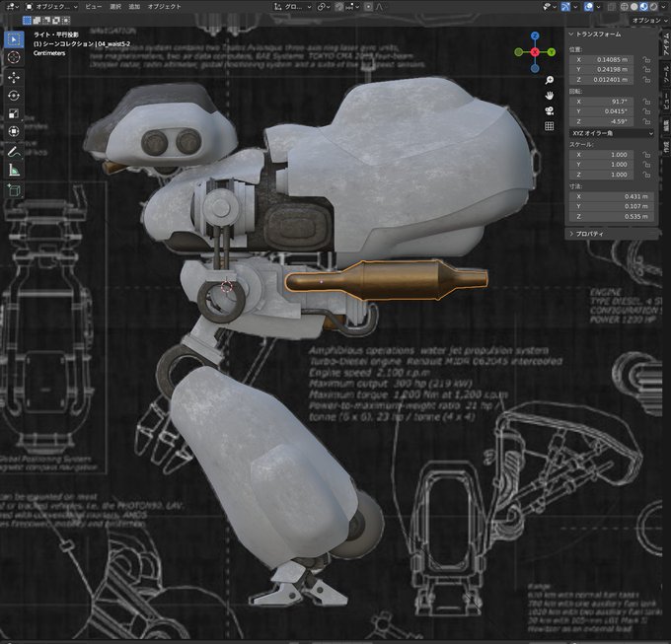Set selection mode to extend

pyautogui.click(x=37, y=20)
